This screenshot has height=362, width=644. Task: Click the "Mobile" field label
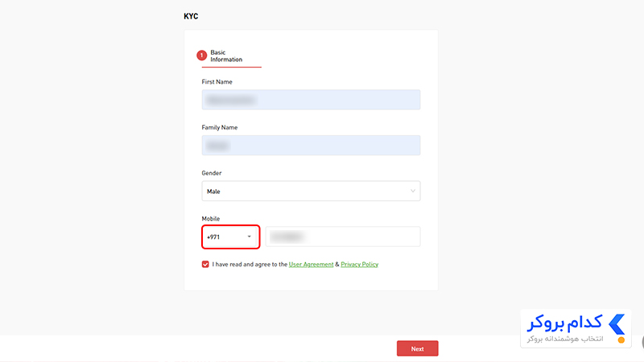[x=211, y=219]
